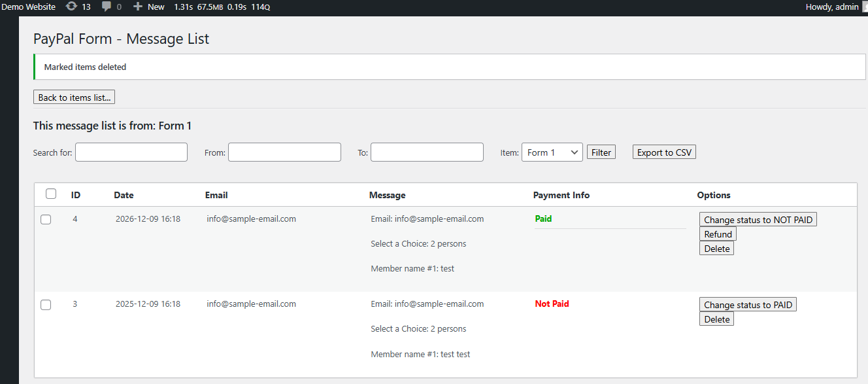Toggle the select-all checkbox in table header
This screenshot has width=868, height=384.
(x=51, y=194)
